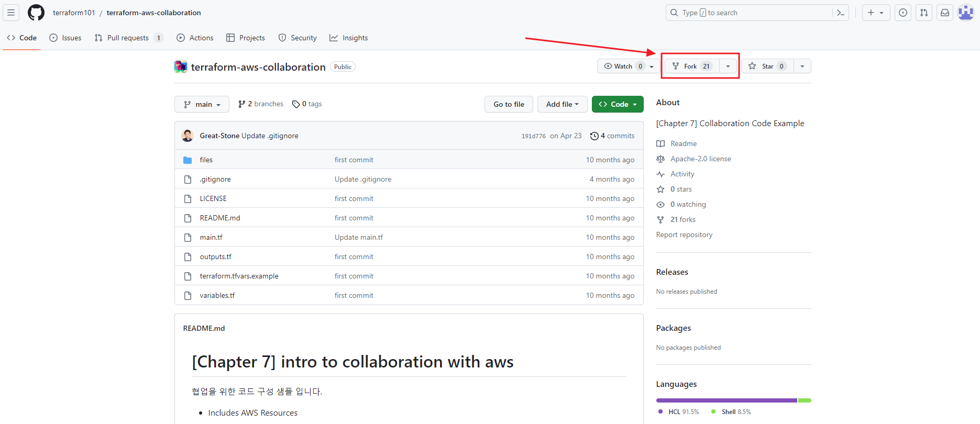Star this repository
Viewport: 980px width, 424px height.
coord(767,66)
